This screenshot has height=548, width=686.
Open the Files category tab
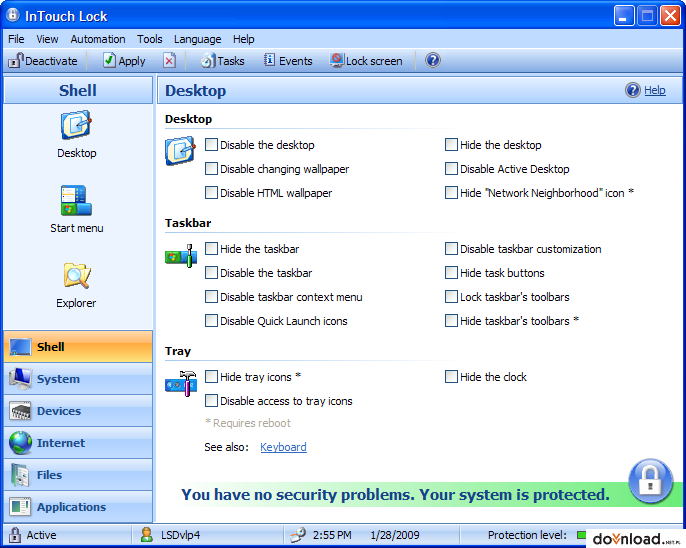pyautogui.click(x=78, y=475)
